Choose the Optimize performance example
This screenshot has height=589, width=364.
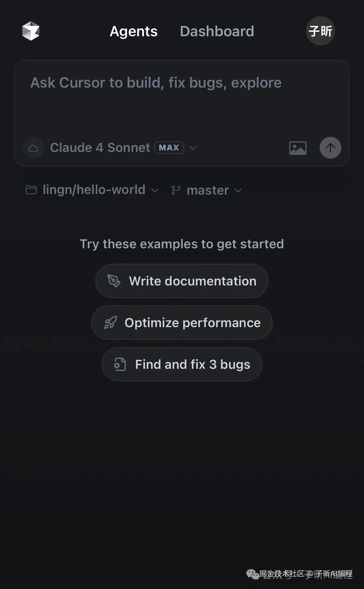[182, 323]
